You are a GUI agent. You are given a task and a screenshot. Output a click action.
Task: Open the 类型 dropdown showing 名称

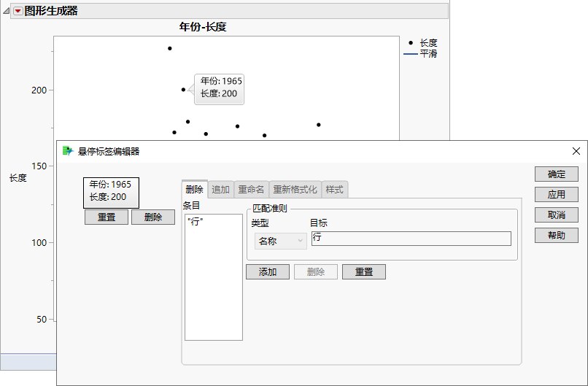coord(280,241)
